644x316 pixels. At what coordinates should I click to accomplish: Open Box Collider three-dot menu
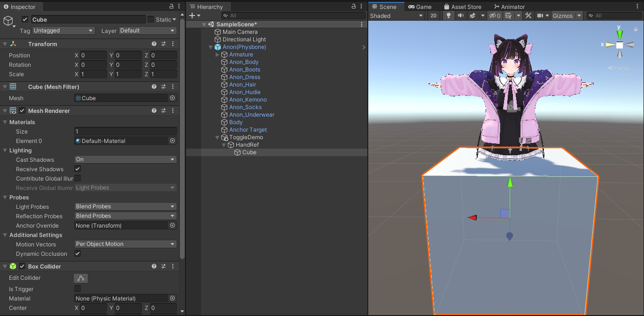[x=172, y=266]
